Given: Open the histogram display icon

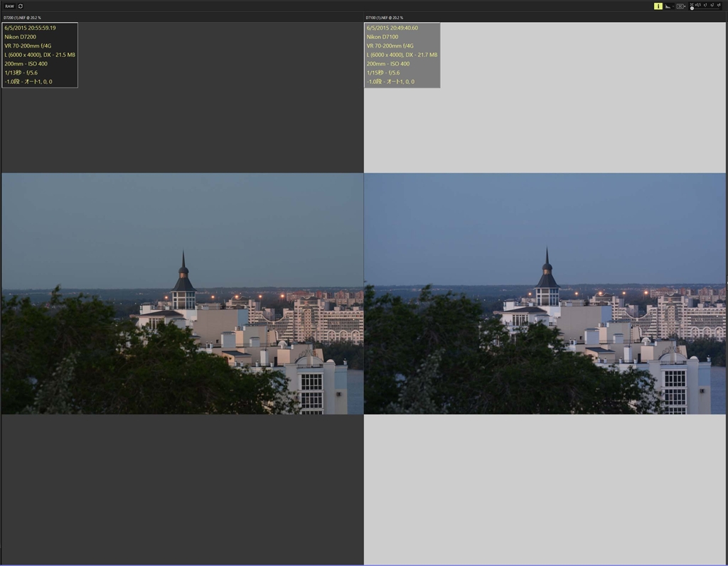Looking at the screenshot, I should click(668, 6).
